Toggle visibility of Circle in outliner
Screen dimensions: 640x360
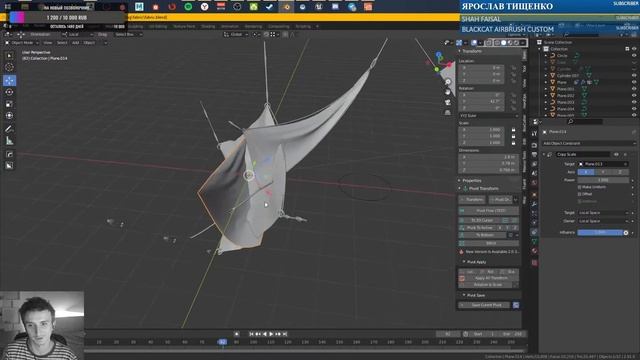(x=634, y=56)
